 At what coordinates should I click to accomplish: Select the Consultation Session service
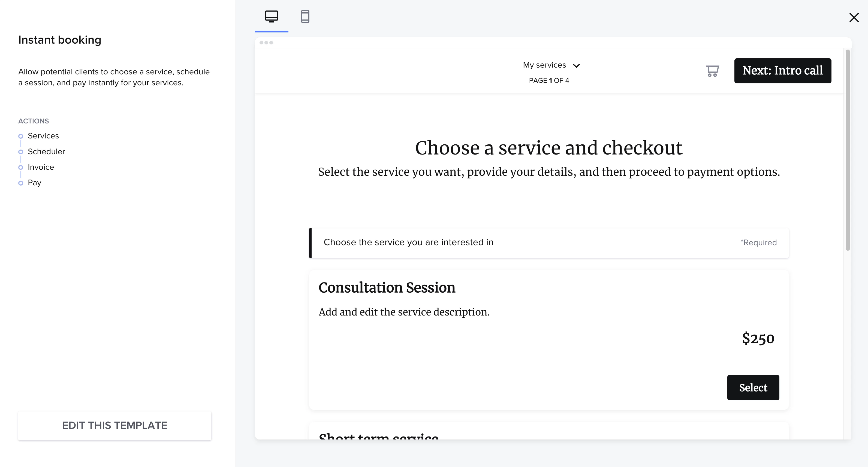tap(753, 387)
